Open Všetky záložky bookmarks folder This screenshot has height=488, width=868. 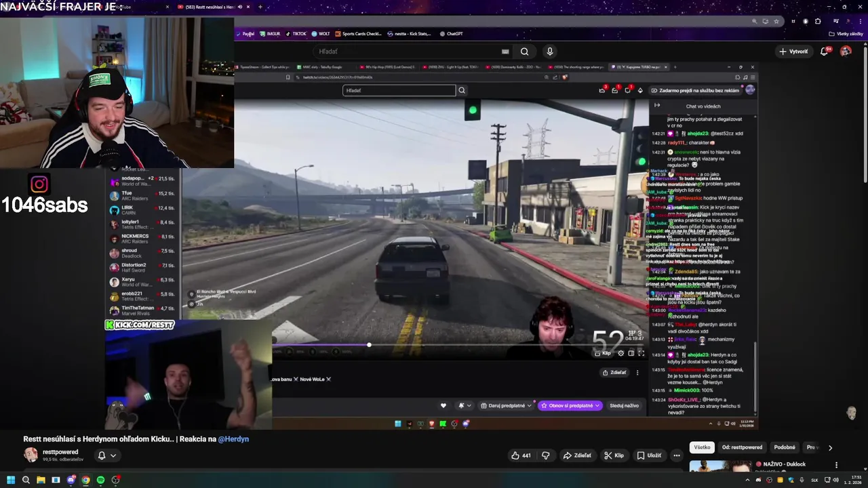tap(846, 33)
